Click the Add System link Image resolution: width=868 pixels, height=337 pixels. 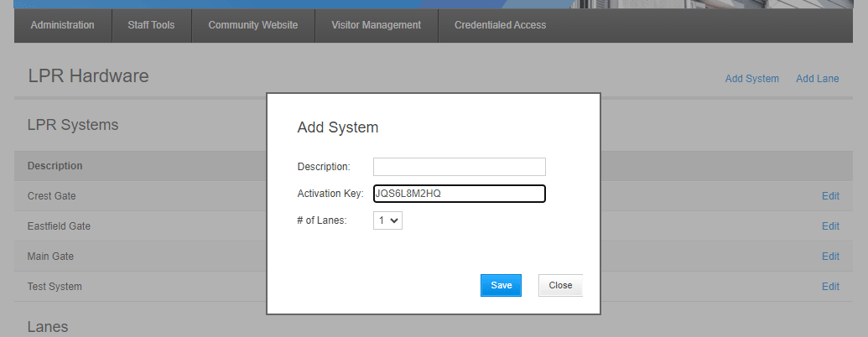click(751, 79)
